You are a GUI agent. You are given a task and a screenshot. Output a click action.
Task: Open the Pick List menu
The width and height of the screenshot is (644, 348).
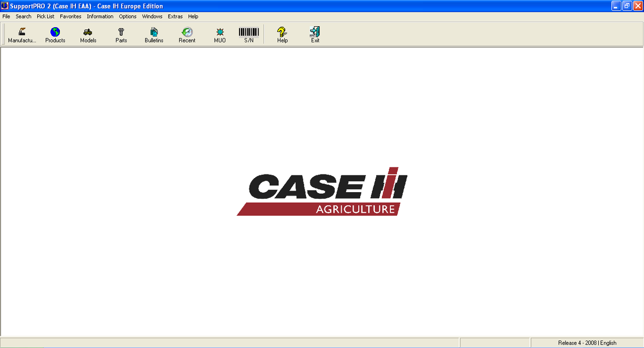point(45,17)
